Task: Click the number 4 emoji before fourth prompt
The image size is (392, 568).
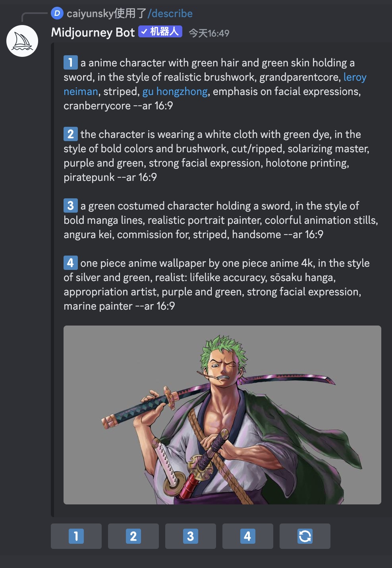Action: 71,263
